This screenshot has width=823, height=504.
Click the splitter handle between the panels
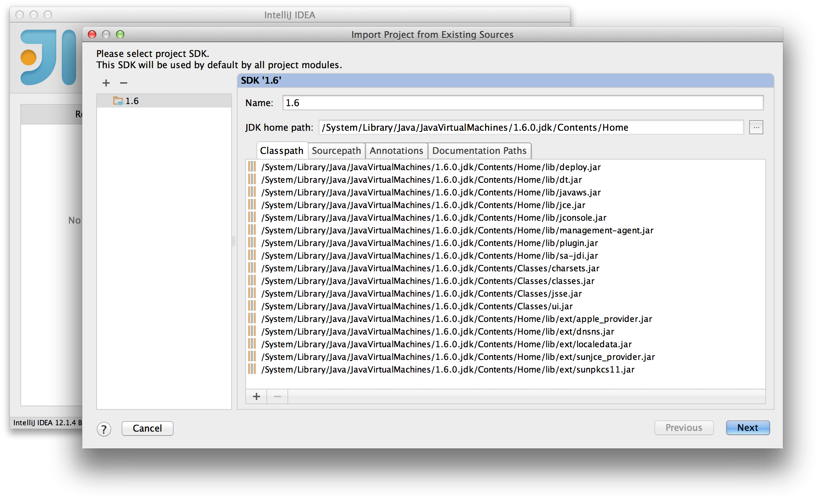234,241
